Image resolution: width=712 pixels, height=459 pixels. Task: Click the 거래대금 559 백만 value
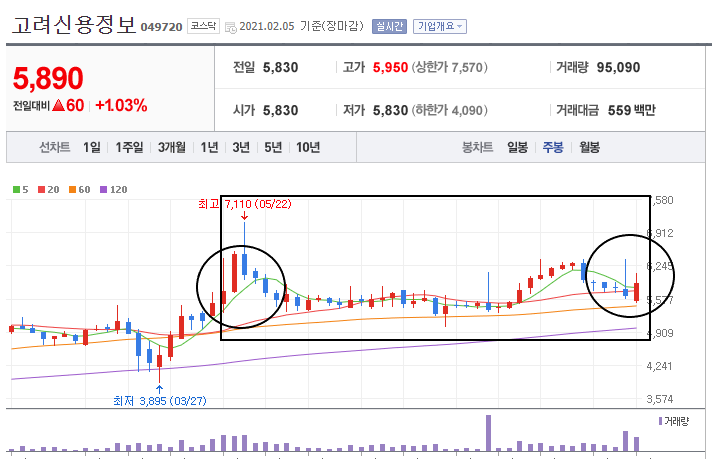pyautogui.click(x=631, y=110)
